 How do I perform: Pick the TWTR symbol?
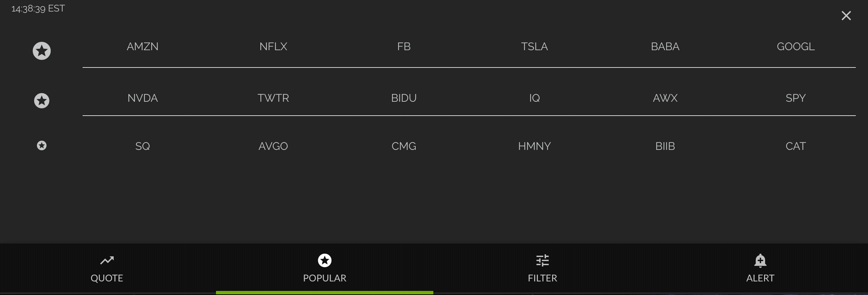[x=273, y=98]
